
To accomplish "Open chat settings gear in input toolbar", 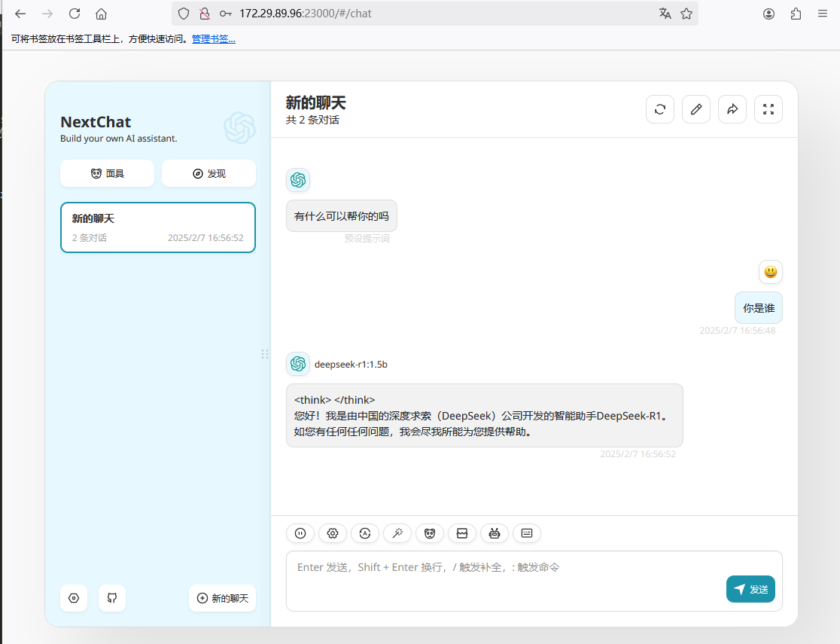I will pyautogui.click(x=333, y=533).
